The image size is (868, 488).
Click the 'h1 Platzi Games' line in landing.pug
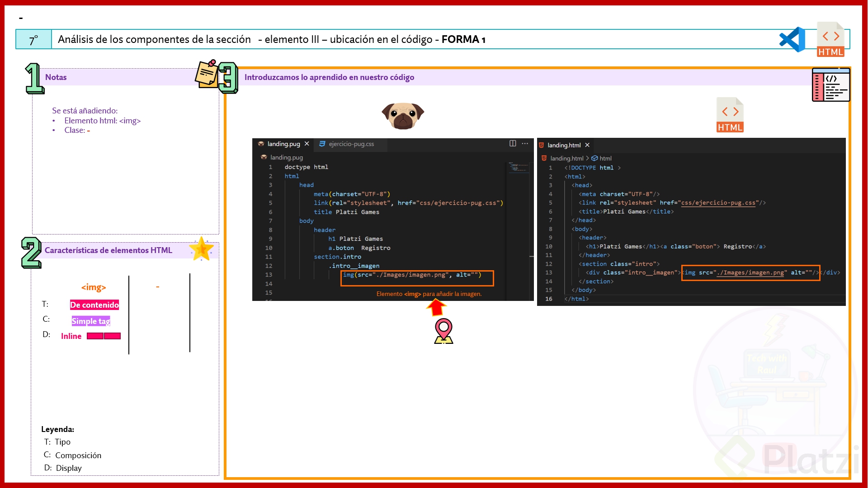[356, 239]
